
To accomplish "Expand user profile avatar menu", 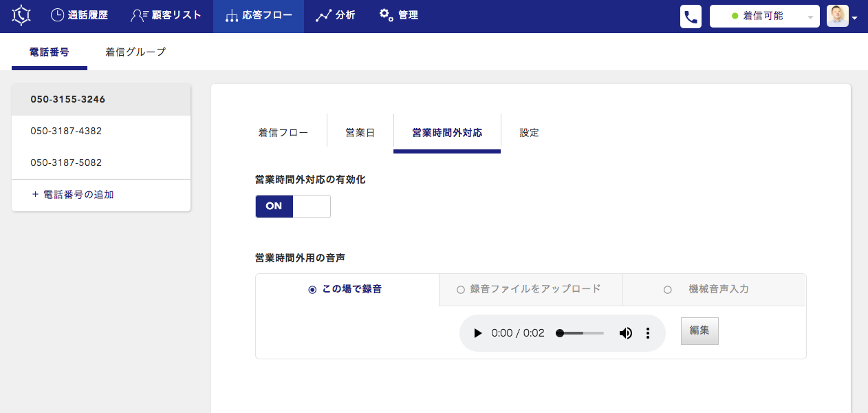I will point(842,17).
